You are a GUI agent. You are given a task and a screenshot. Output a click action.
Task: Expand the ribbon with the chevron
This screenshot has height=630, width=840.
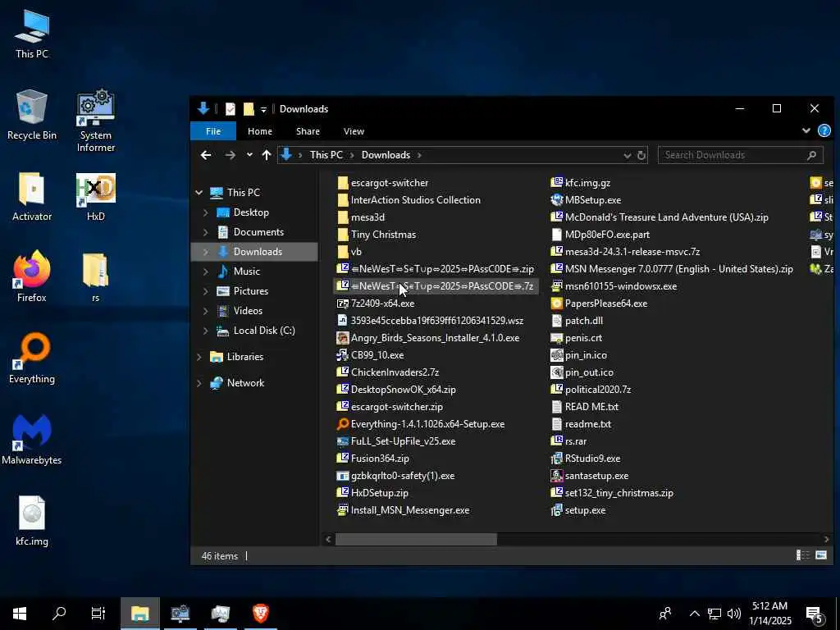pyautogui.click(x=806, y=130)
